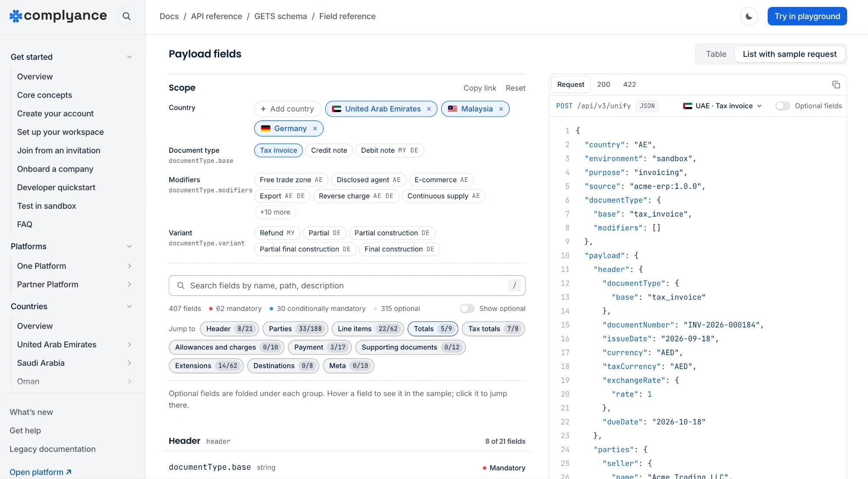868x479 pixels.
Task: Open the What's new page
Action: (31, 412)
